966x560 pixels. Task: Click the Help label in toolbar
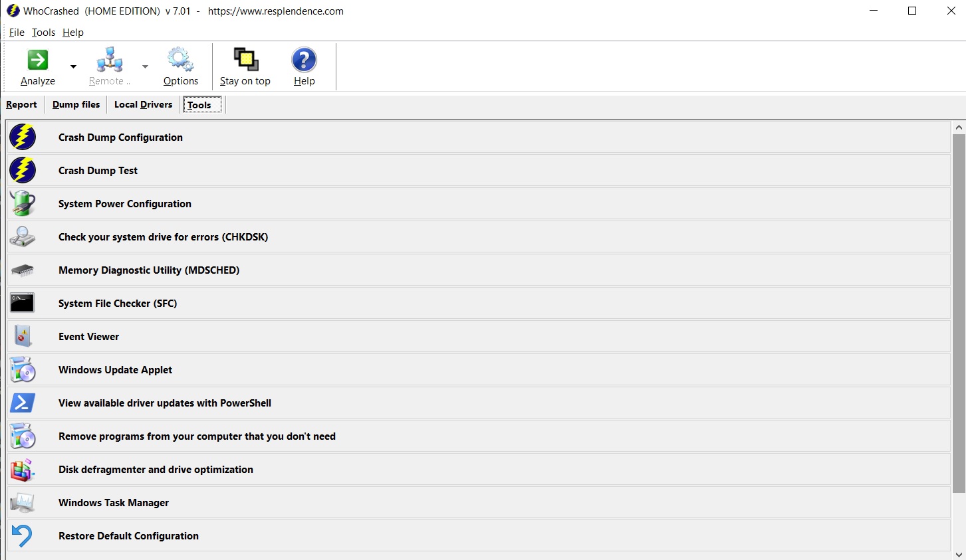click(304, 81)
